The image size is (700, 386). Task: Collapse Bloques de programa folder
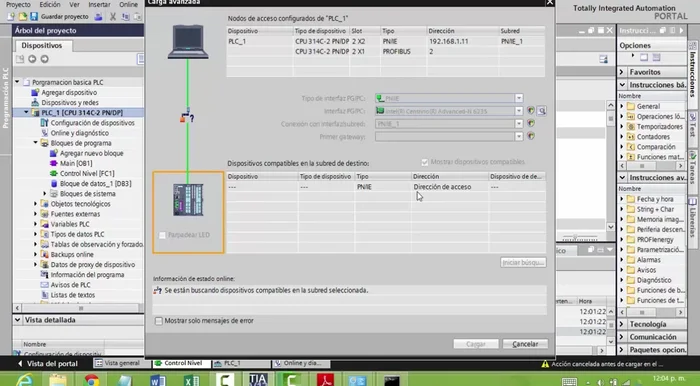coord(36,143)
